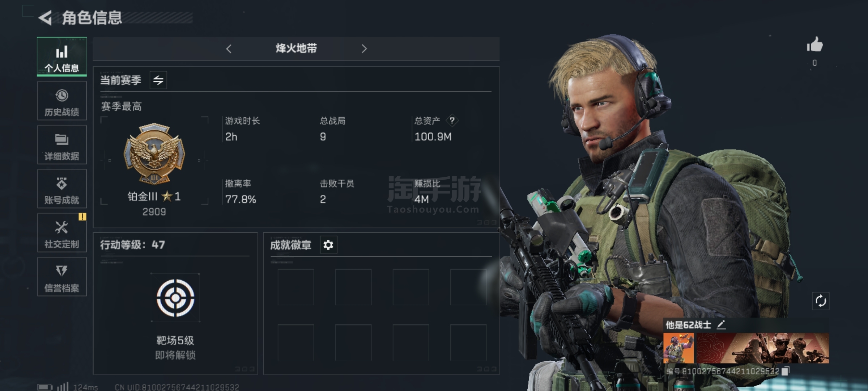Click the 靶场5级 shooting range target

tap(175, 298)
